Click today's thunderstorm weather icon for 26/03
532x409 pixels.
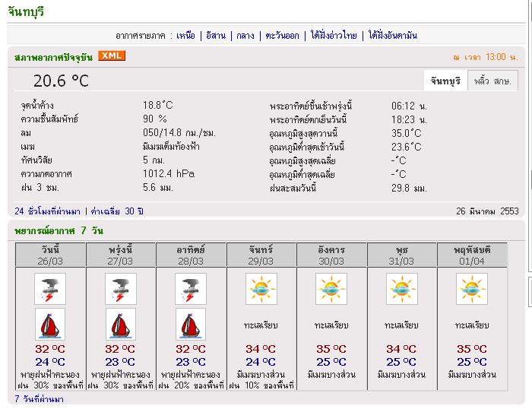click(x=50, y=289)
